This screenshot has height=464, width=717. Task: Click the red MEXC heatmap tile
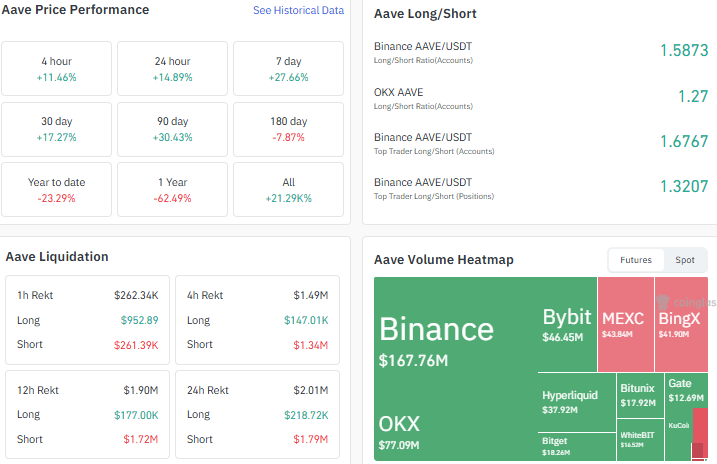click(626, 324)
